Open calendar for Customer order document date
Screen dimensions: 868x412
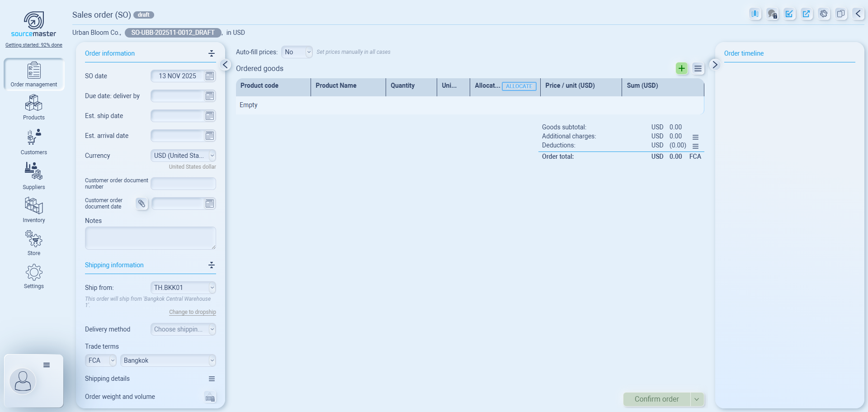pyautogui.click(x=210, y=204)
